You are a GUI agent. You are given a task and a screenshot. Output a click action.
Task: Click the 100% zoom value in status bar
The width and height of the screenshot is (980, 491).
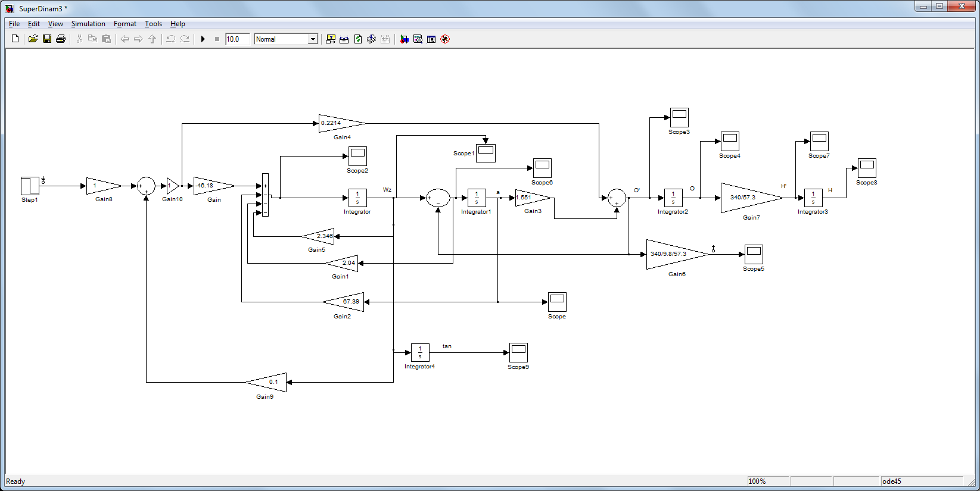(x=757, y=481)
